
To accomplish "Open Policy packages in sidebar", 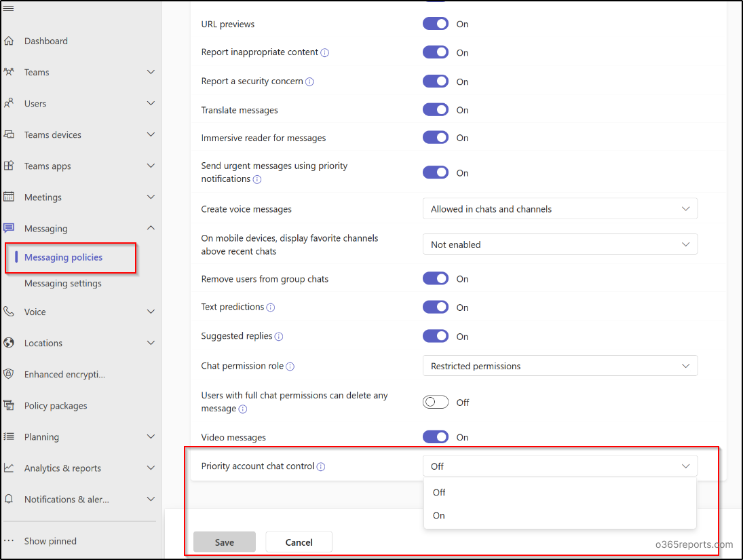I will pyautogui.click(x=56, y=405).
